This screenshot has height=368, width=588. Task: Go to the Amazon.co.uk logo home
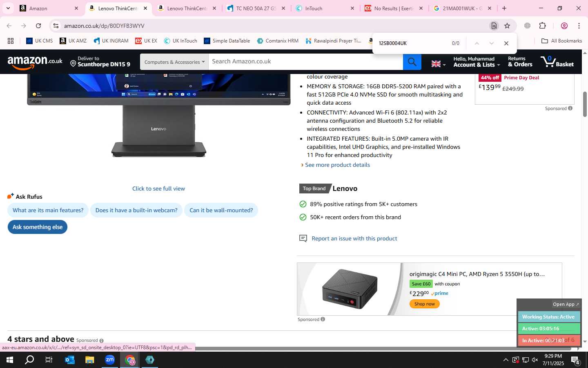click(x=35, y=62)
